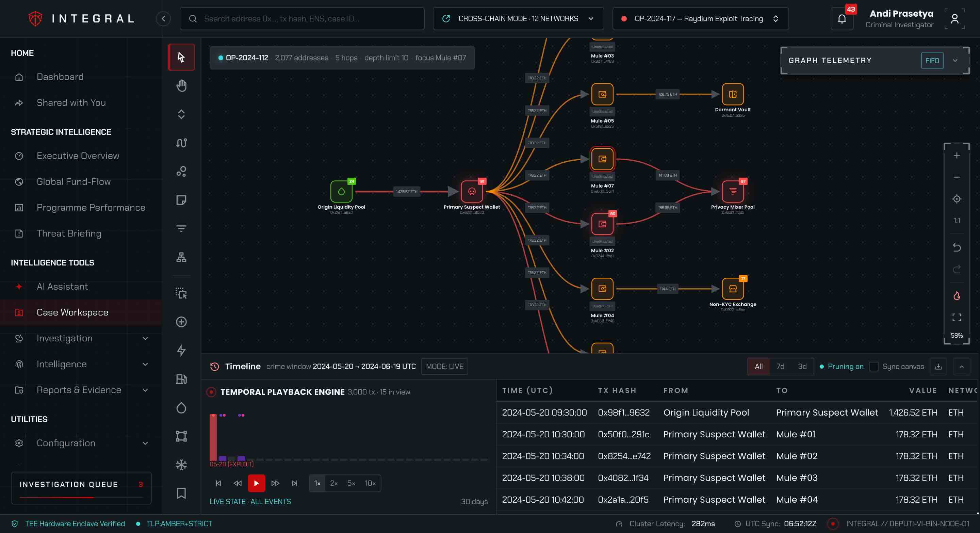Open the notifications bell
Image resolution: width=980 pixels, height=533 pixels.
[842, 19]
